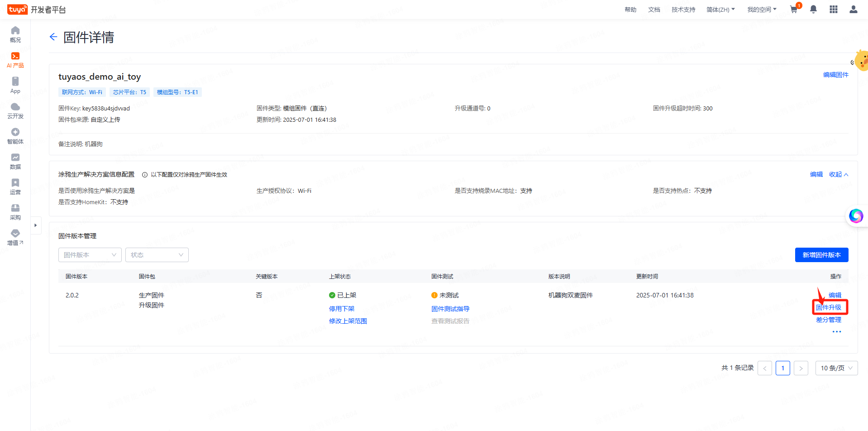
Task: Click the 更新时间 column header
Action: [647, 277]
